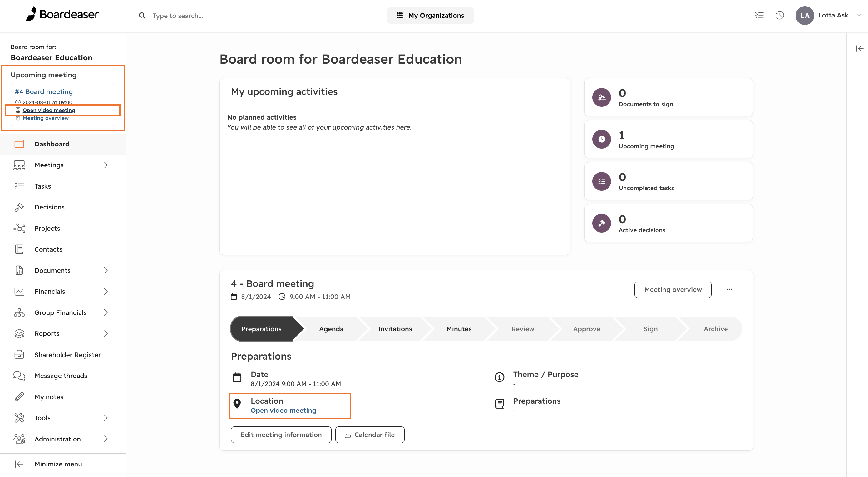Click the My notes pencil icon
Screen dimensions: 868x477
click(19, 397)
